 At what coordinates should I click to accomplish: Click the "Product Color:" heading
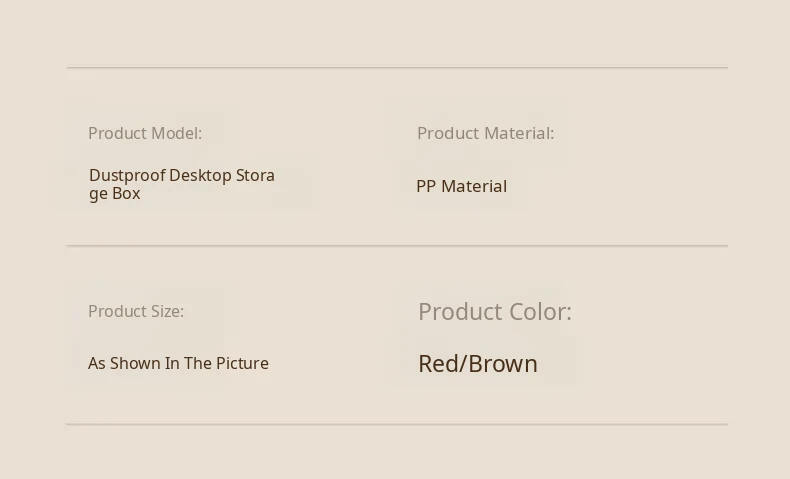click(x=494, y=311)
